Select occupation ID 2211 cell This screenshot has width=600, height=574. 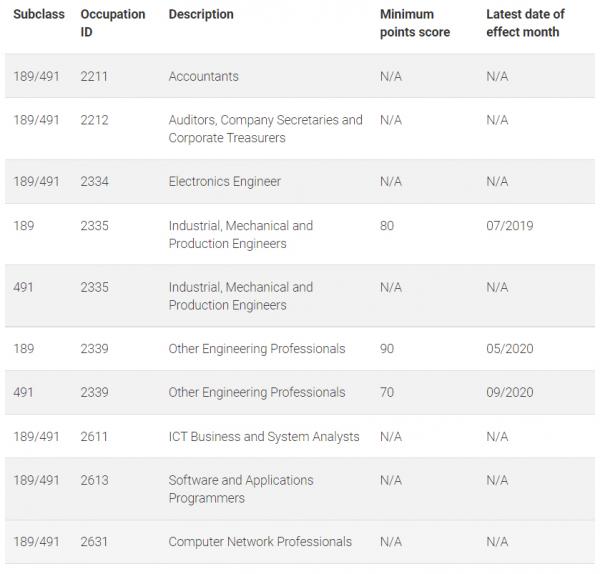pos(96,77)
